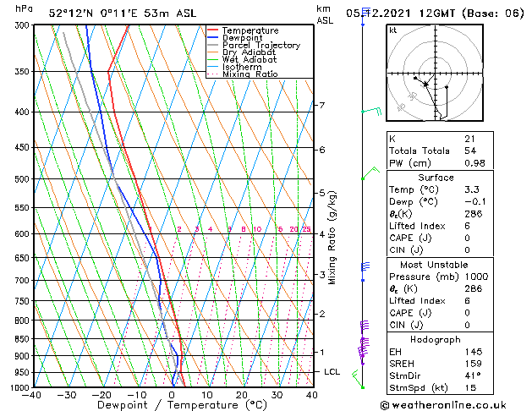Screen dimensions: 532x411
Task: Click the red Temperature legend line
Action: click(x=212, y=30)
